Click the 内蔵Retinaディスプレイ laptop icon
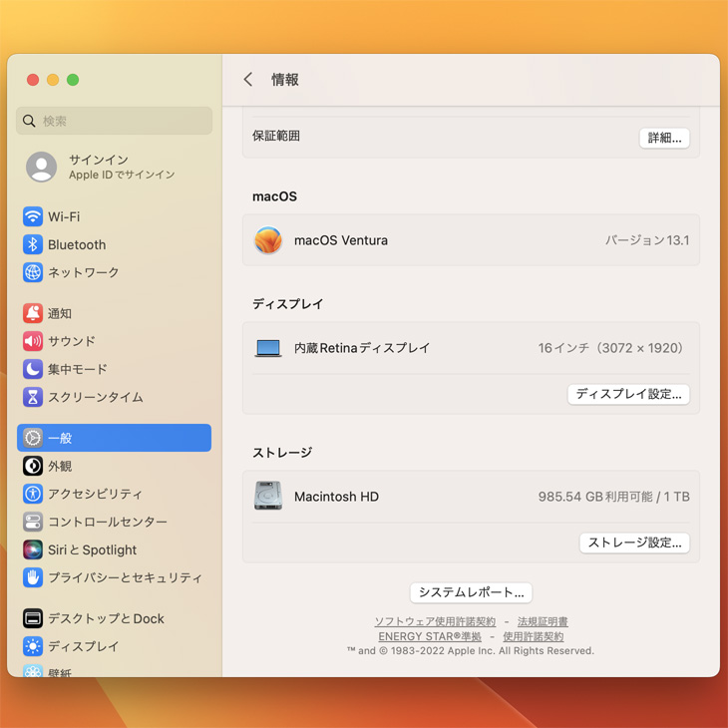This screenshot has width=728, height=728. click(268, 348)
